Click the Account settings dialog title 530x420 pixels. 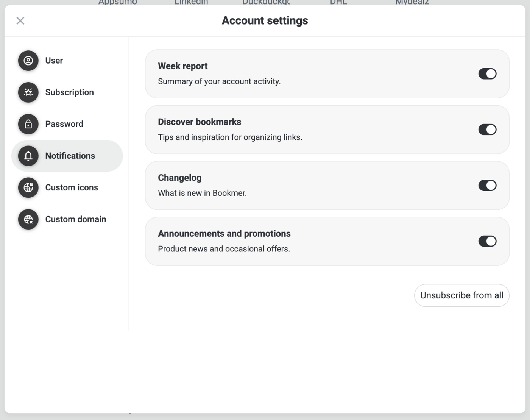pyautogui.click(x=265, y=21)
